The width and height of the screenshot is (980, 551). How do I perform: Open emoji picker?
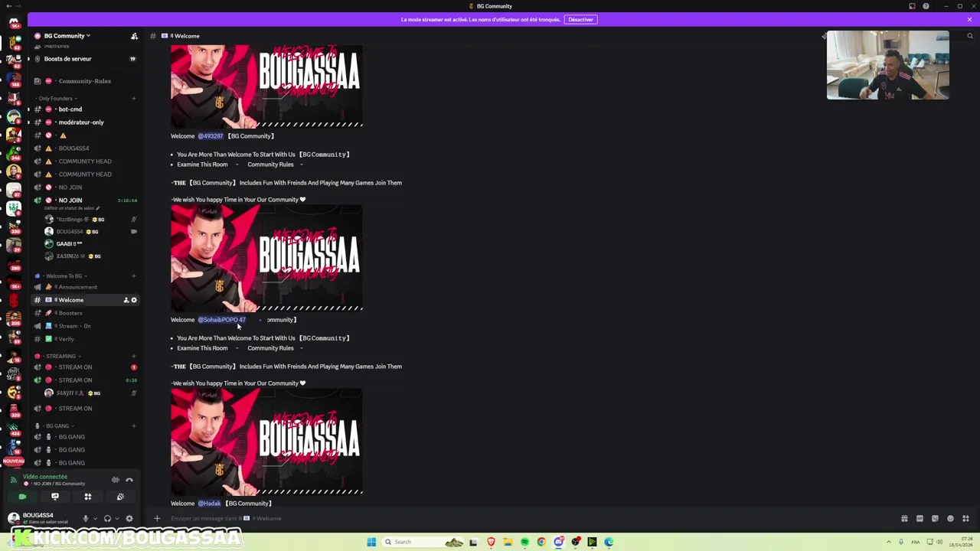point(950,518)
